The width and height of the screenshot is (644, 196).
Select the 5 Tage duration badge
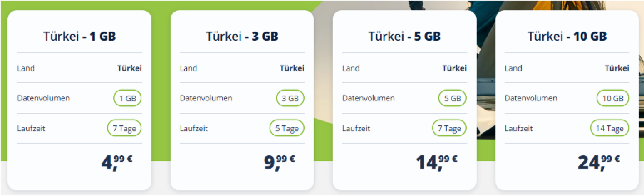[287, 128]
